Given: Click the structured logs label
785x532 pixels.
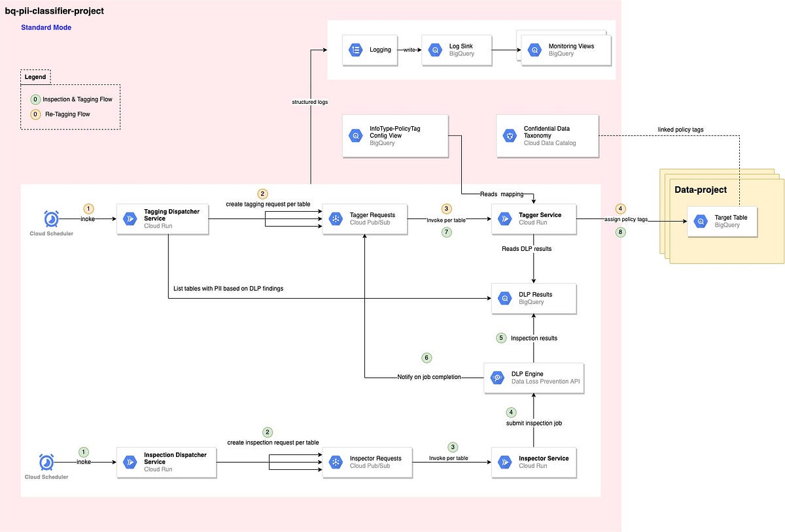Looking at the screenshot, I should coord(310,101).
